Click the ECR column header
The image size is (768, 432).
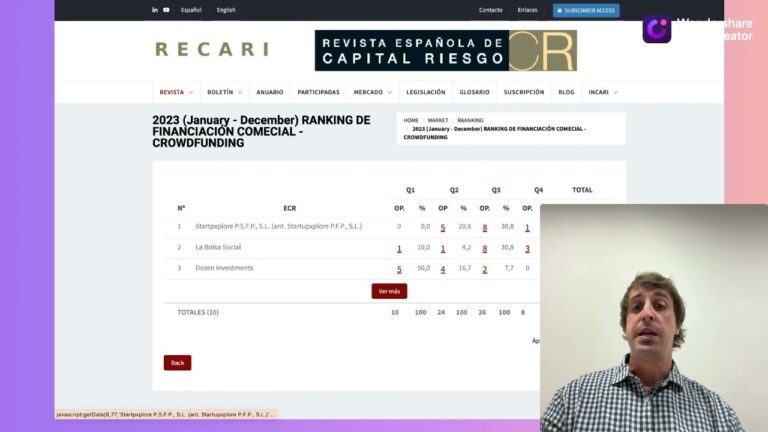click(289, 208)
